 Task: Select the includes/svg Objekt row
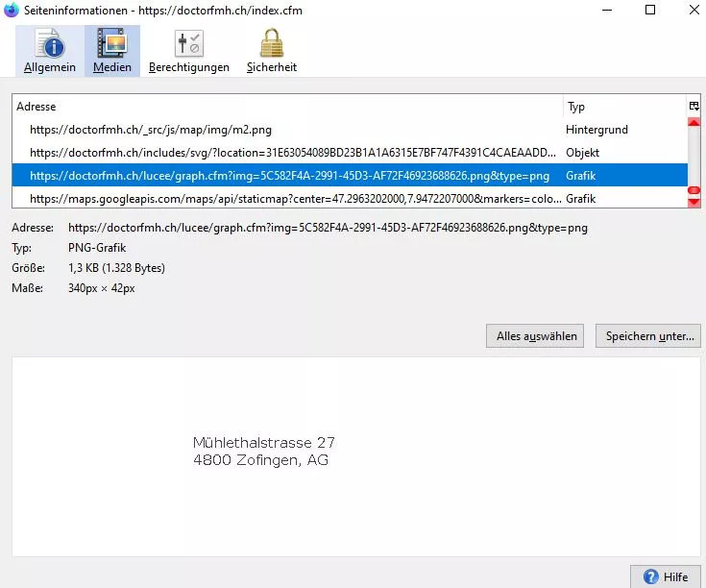click(350, 153)
